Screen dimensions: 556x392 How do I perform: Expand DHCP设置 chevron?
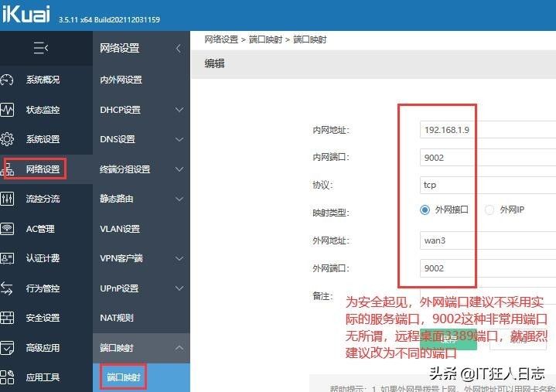[x=179, y=110]
